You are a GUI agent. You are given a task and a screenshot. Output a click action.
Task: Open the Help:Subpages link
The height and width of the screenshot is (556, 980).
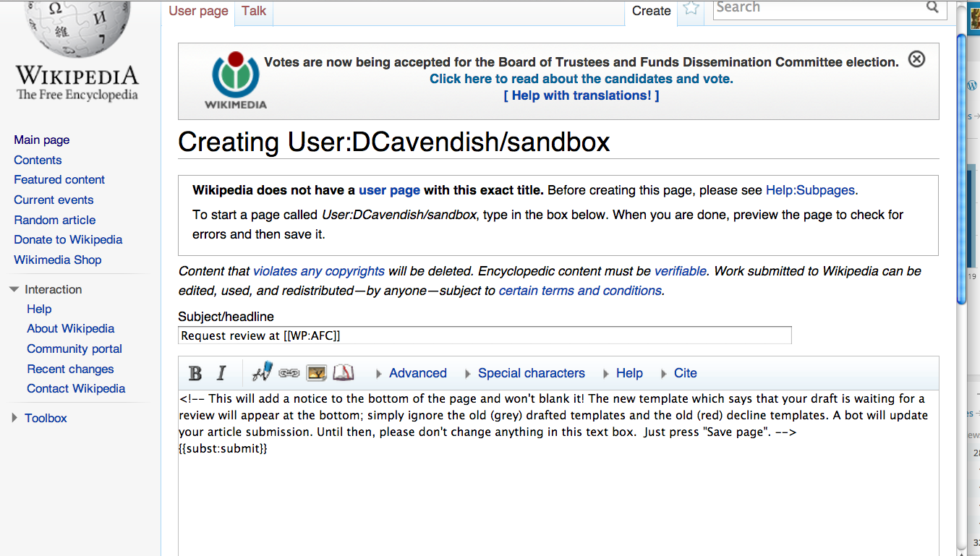[x=810, y=191]
